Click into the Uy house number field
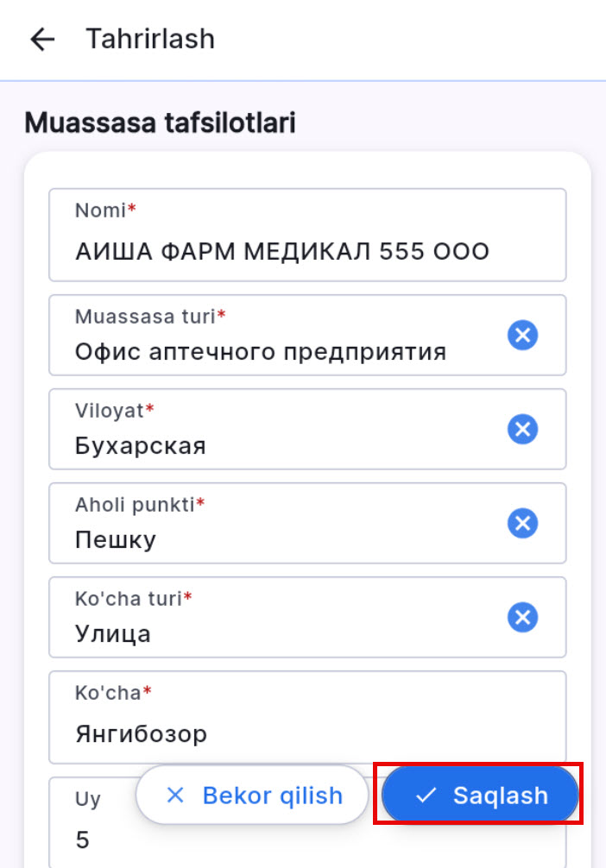The height and width of the screenshot is (868, 606). pos(95,839)
